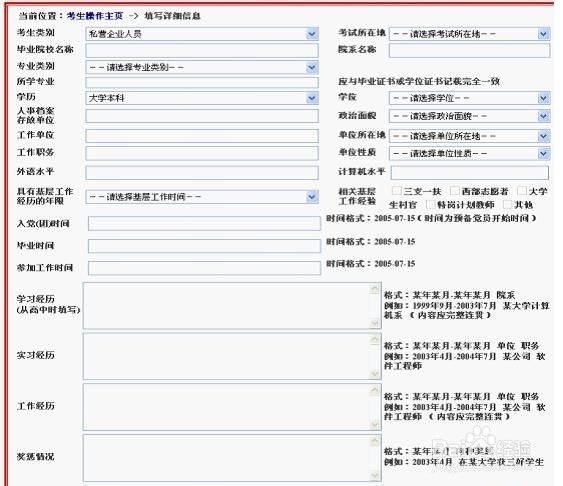Open the 单位性质 dropdown

[469, 154]
